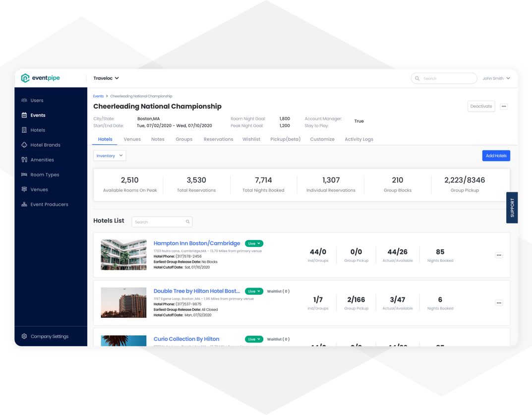Change Live status for Hampton Inn
The height and width of the screenshot is (415, 532).
254,243
